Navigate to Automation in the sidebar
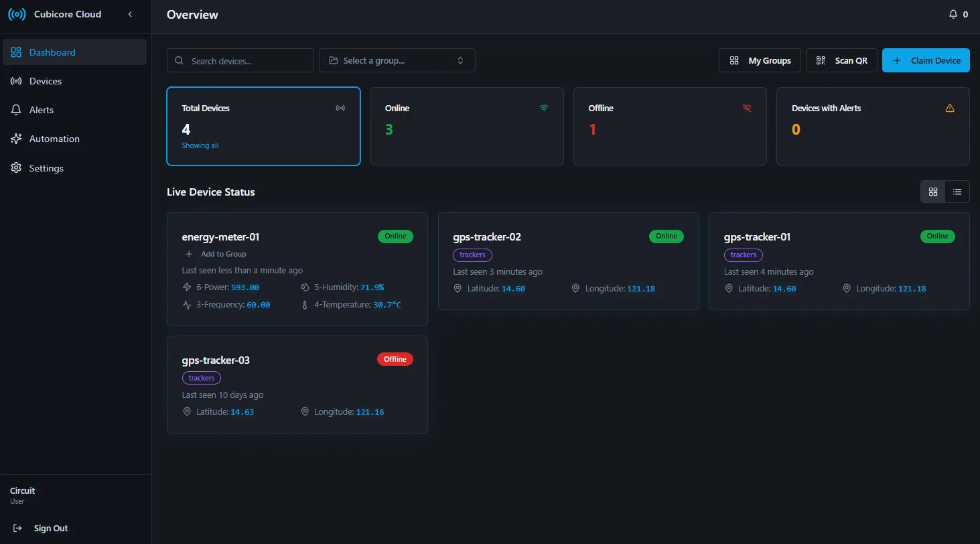This screenshot has height=544, width=980. [74, 139]
